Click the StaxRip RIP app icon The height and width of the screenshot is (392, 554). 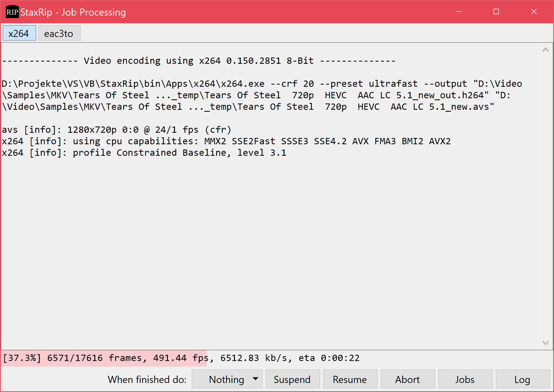pos(12,12)
